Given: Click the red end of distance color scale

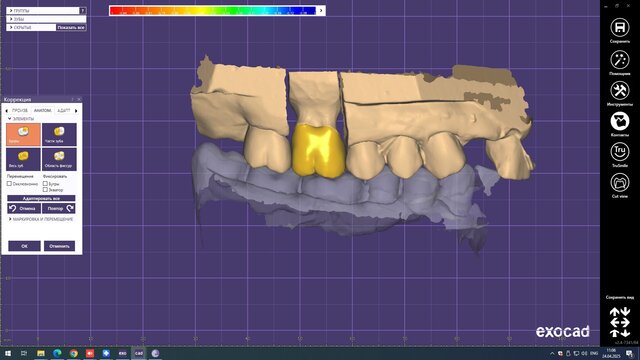Looking at the screenshot, I should point(116,11).
